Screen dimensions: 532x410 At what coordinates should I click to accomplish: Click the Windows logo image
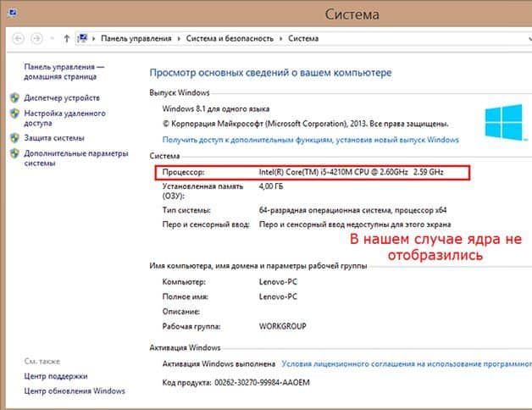[x=504, y=123]
